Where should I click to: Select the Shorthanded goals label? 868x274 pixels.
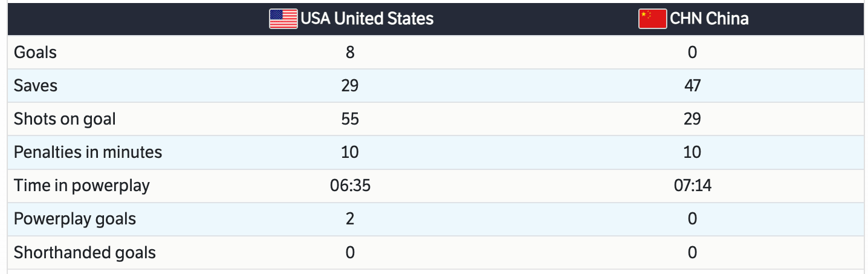point(85,252)
